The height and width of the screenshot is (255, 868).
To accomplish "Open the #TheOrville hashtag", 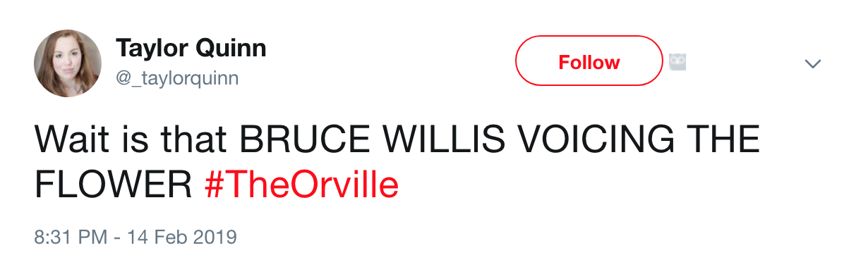I will coord(301,185).
